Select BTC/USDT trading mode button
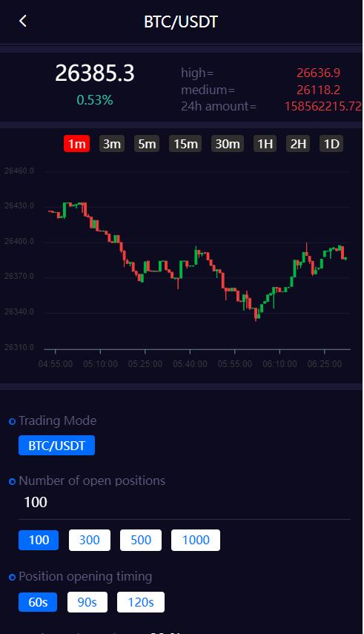 pos(56,445)
